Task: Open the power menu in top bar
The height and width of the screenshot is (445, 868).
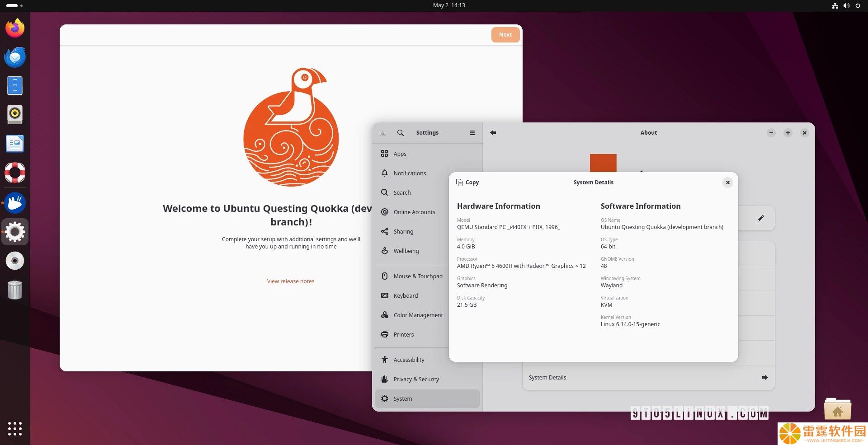Action: 858,5
